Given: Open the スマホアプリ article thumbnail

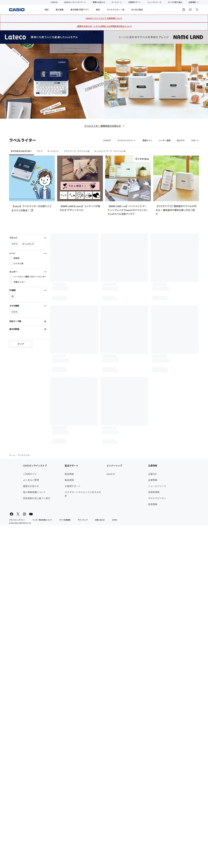Looking at the screenshot, I should pos(176,178).
